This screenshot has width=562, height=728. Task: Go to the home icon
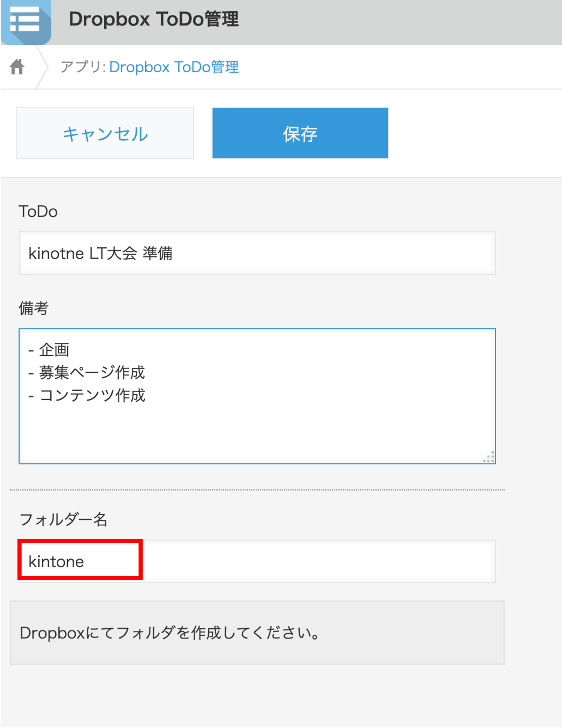pos(17,67)
